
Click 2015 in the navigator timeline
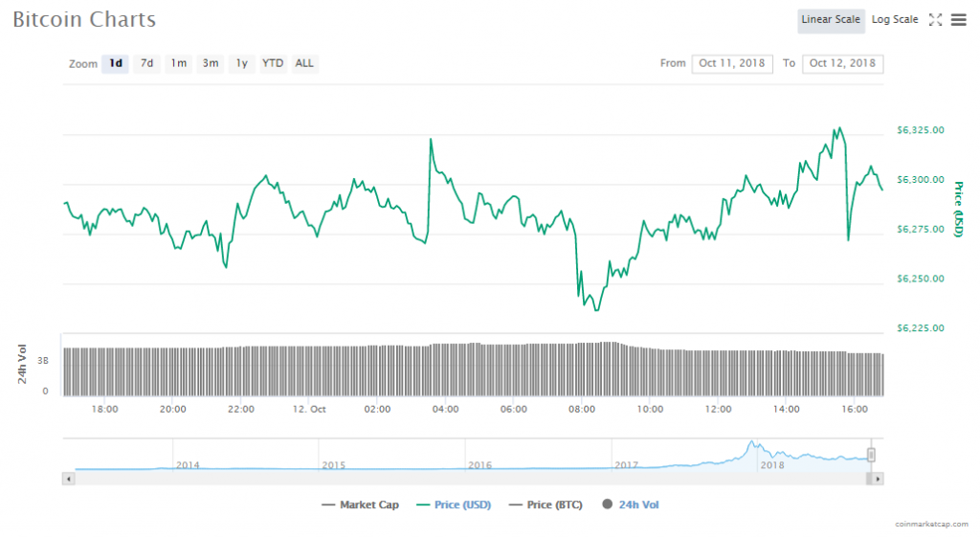point(334,465)
